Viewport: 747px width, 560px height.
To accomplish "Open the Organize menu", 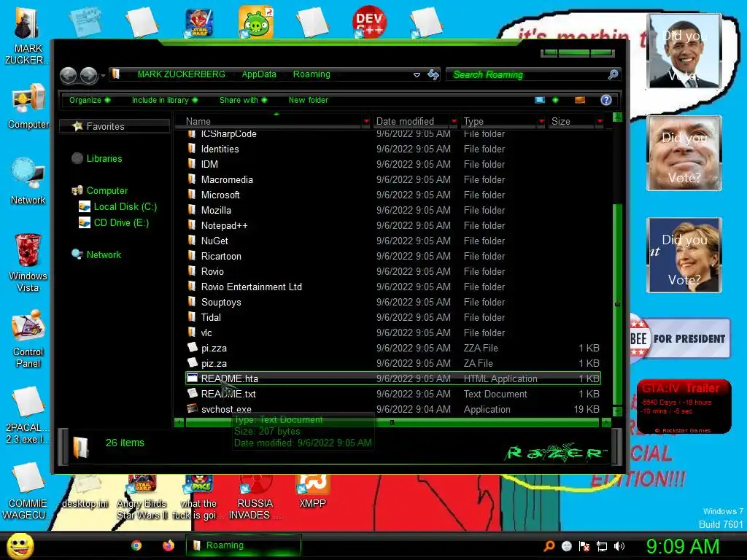I will tap(90, 100).
